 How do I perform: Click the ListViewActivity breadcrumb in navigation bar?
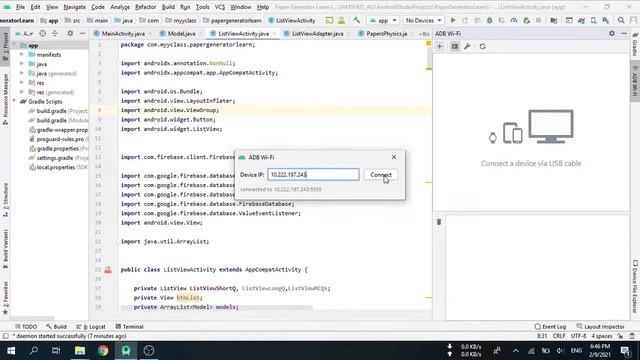(292, 20)
